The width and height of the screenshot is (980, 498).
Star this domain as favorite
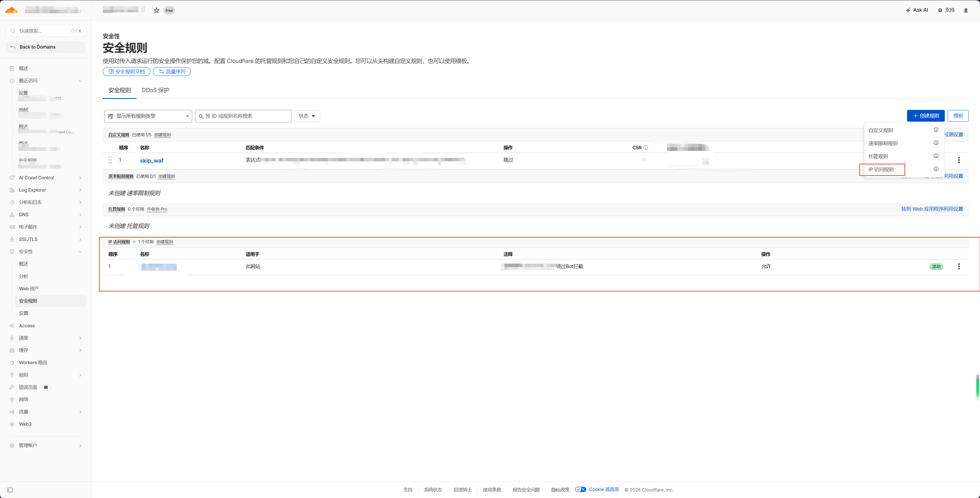pyautogui.click(x=156, y=11)
